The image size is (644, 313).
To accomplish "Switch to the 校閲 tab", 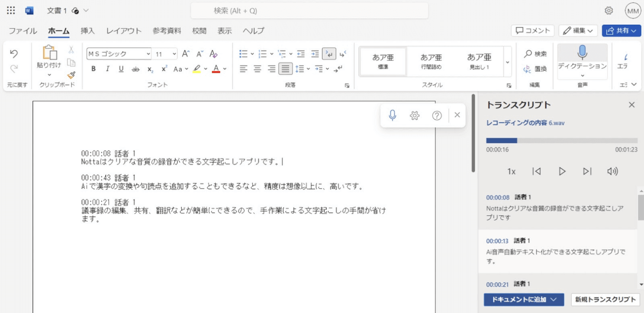I will [x=199, y=31].
